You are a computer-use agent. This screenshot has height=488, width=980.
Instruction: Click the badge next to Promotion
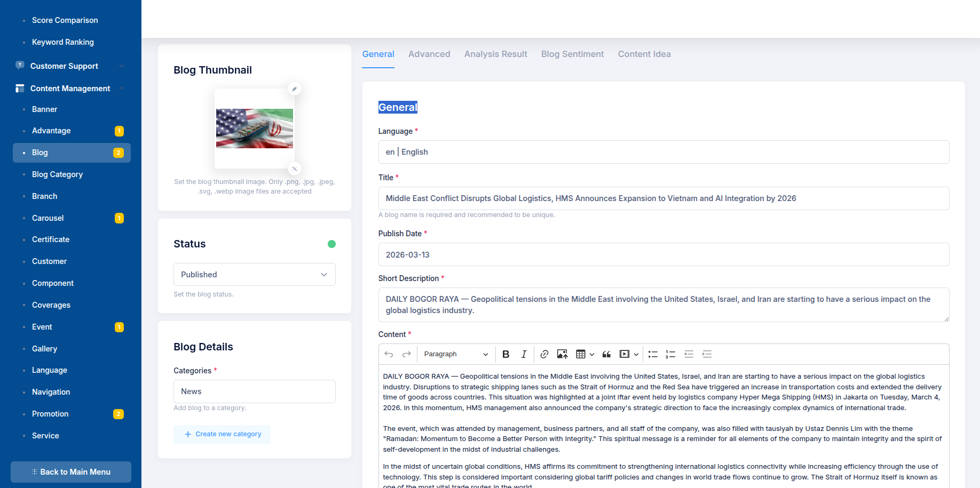click(x=118, y=414)
